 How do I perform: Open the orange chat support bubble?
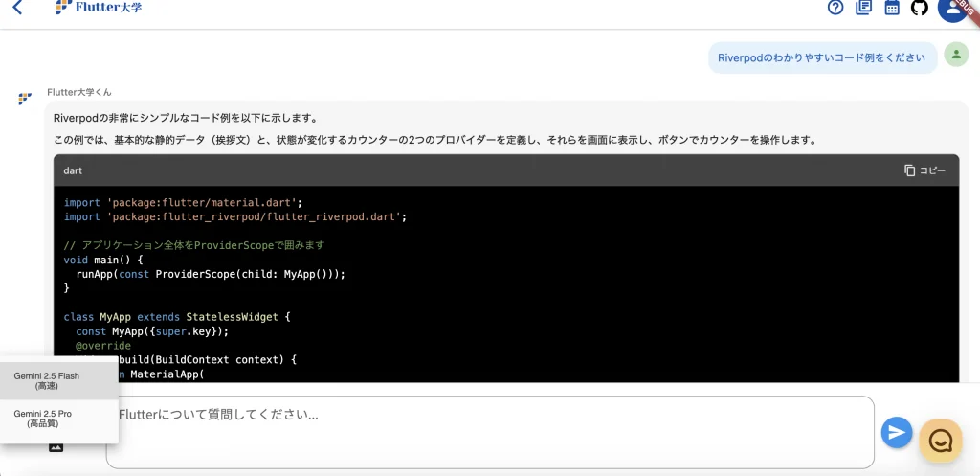pos(940,440)
